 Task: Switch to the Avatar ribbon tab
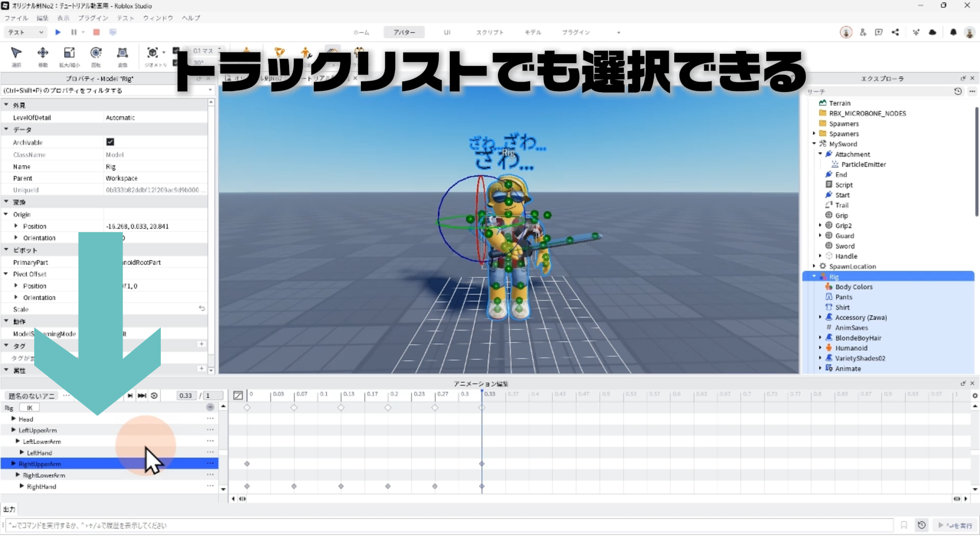pos(404,32)
